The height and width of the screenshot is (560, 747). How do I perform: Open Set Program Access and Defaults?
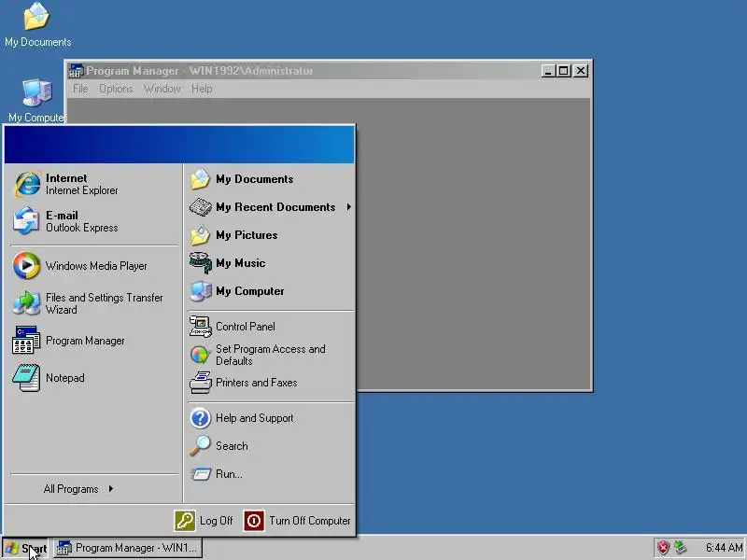tap(271, 355)
